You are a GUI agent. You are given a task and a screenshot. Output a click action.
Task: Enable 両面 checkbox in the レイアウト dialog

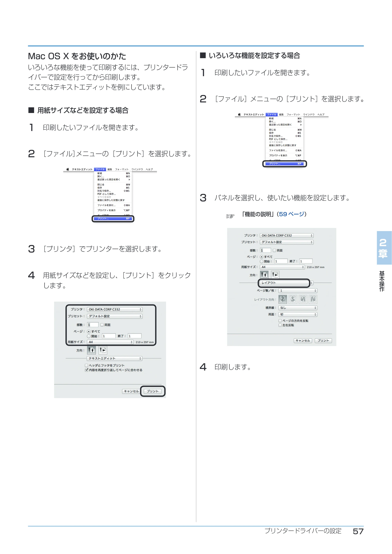click(274, 250)
